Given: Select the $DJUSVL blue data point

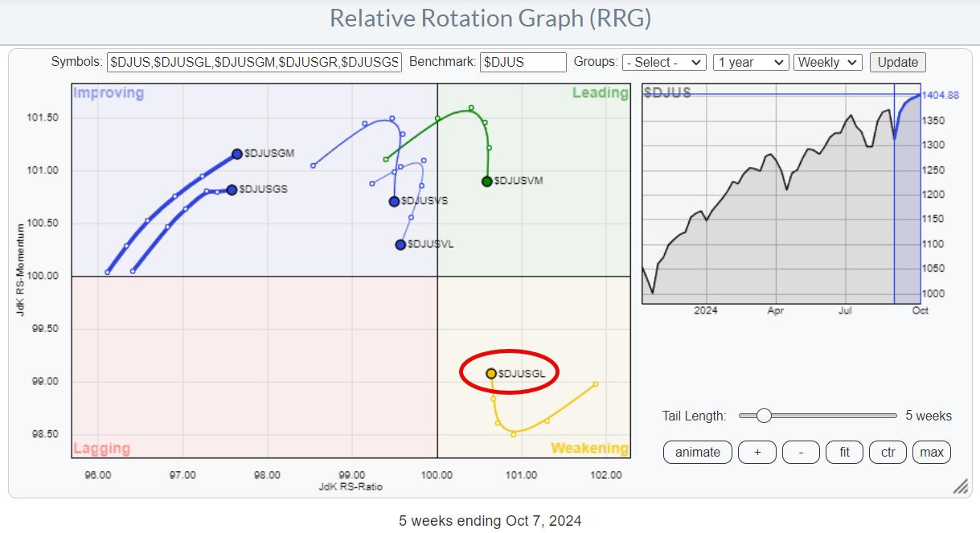Looking at the screenshot, I should coord(400,244).
